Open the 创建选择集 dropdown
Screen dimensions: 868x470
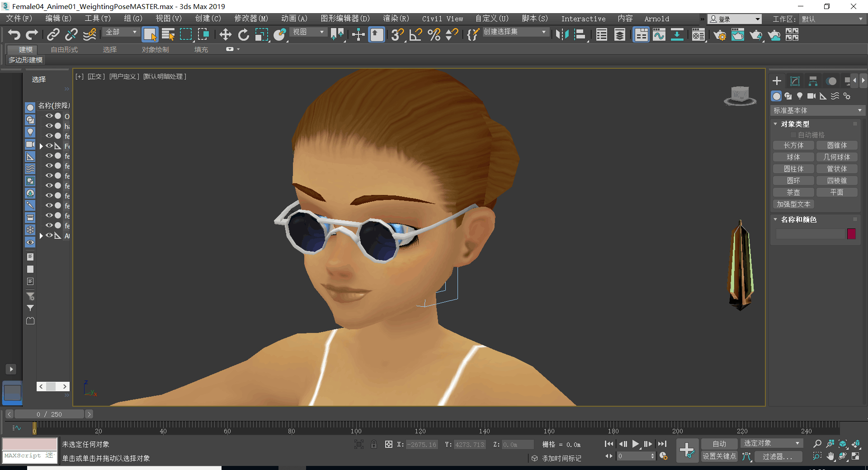click(x=515, y=32)
